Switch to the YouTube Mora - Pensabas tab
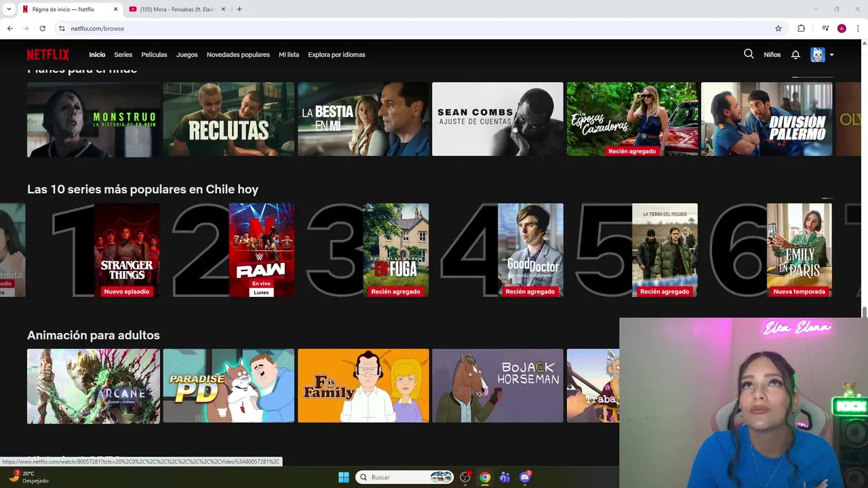The image size is (868, 488). tap(176, 9)
